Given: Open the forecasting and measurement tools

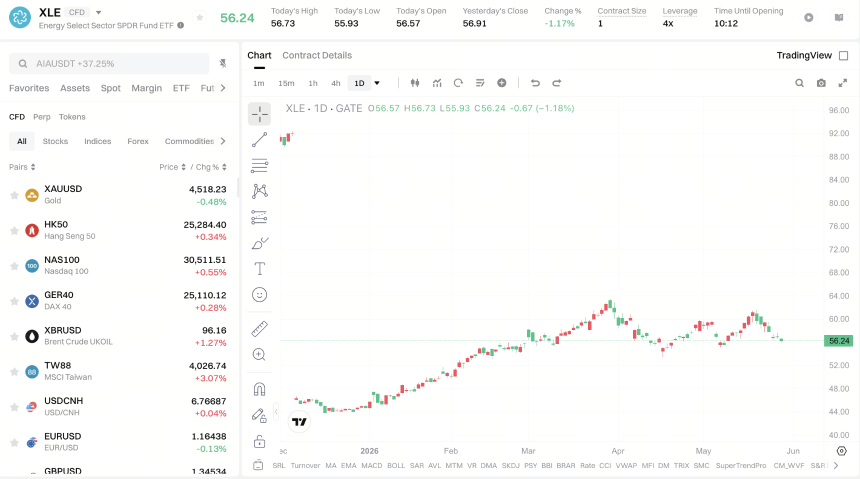Looking at the screenshot, I should tap(259, 217).
